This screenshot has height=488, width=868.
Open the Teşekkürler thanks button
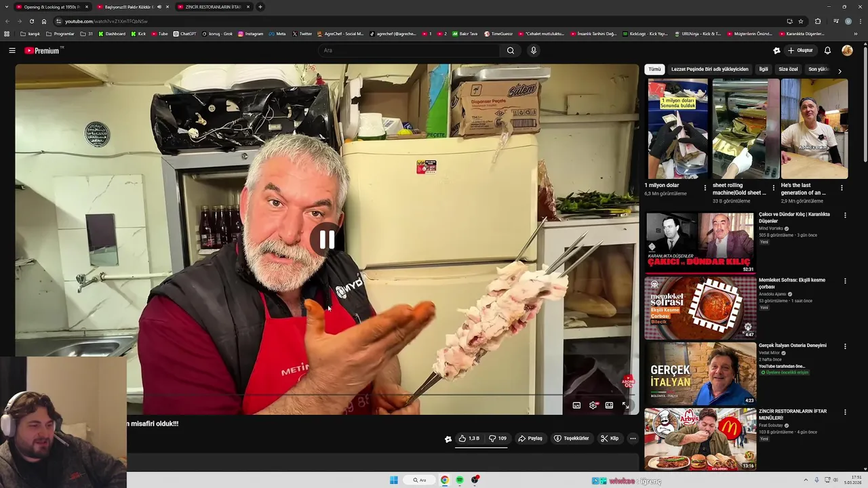572,439
